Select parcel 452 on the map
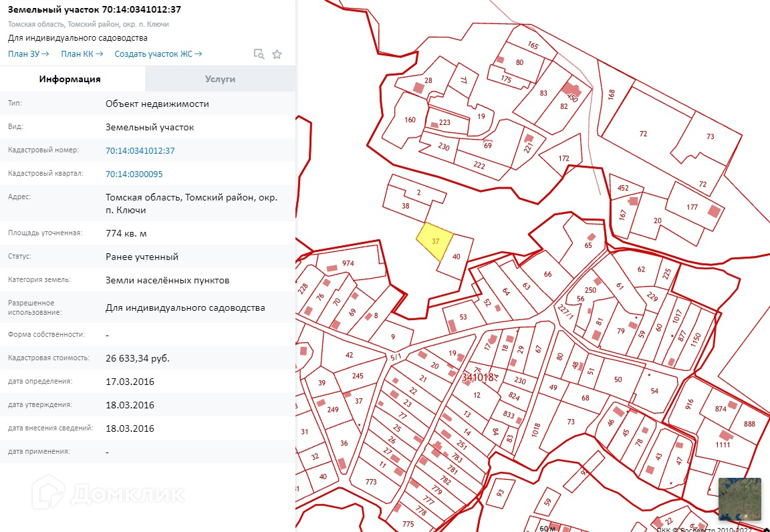The width and height of the screenshot is (770, 532). [x=623, y=188]
